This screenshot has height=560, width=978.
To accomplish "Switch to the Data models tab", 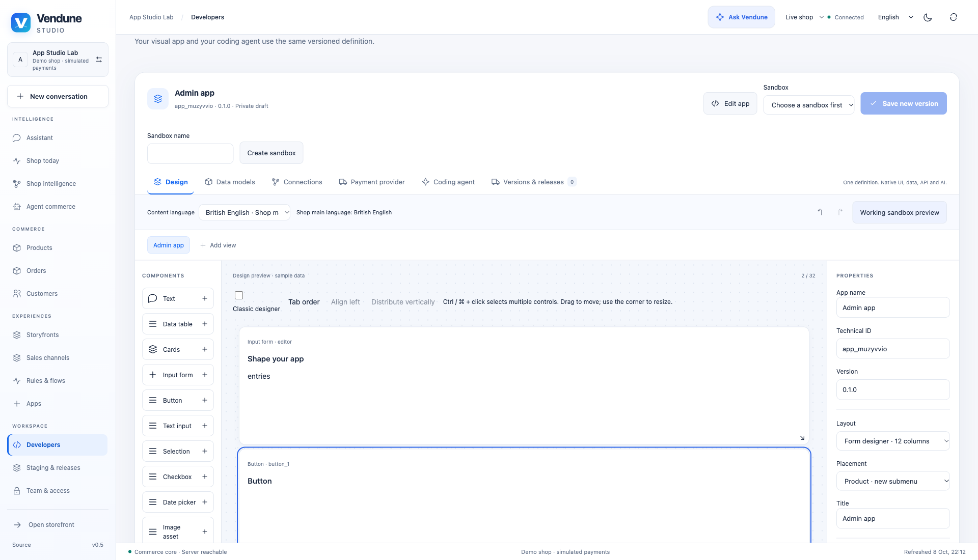I will pos(230,182).
